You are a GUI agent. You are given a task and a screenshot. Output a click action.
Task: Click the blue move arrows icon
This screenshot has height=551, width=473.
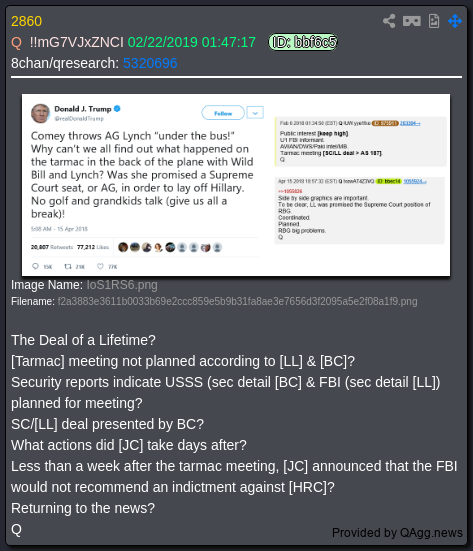pos(455,21)
